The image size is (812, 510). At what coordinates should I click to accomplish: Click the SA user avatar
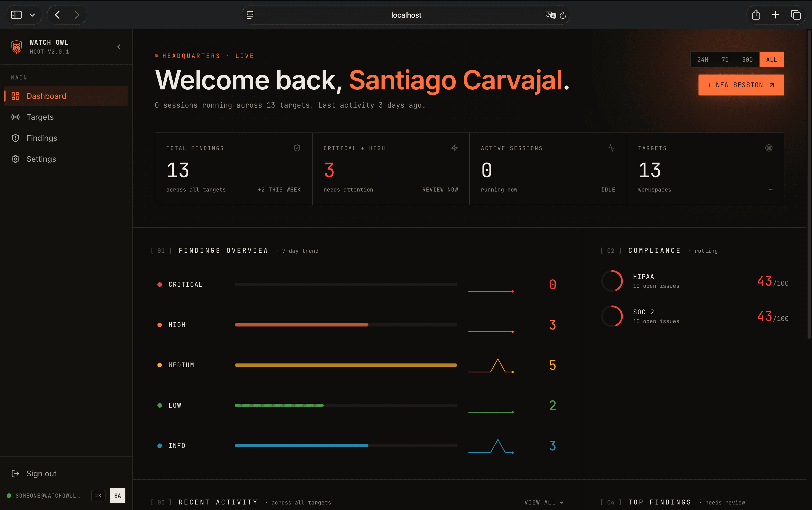(117, 495)
